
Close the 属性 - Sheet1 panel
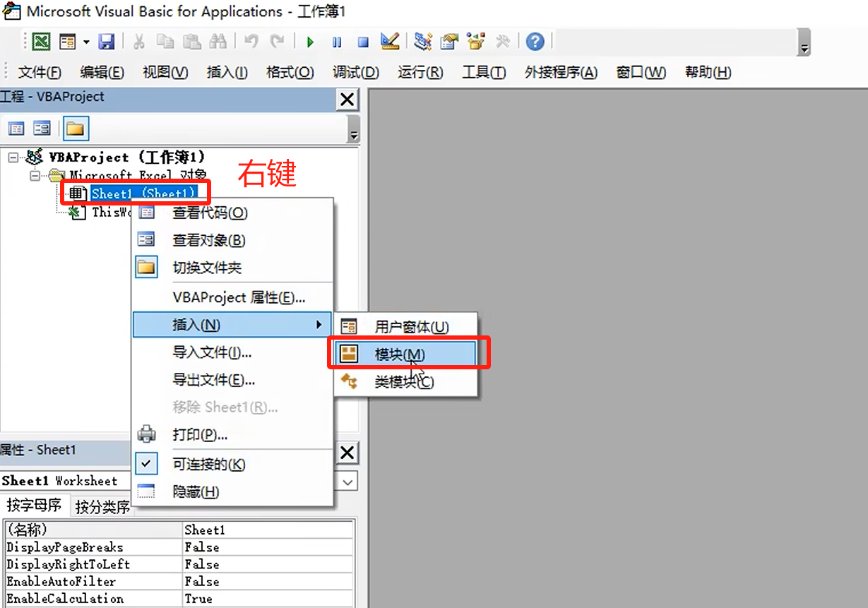[347, 453]
